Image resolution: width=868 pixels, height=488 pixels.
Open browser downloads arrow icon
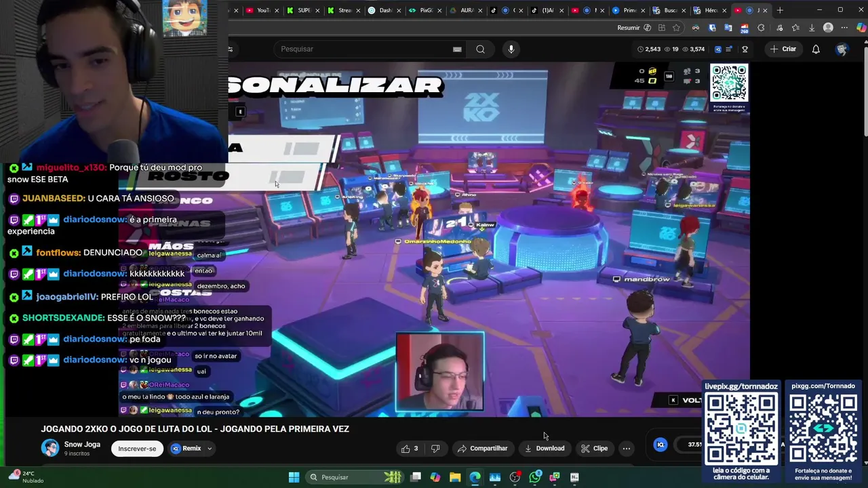[812, 28]
